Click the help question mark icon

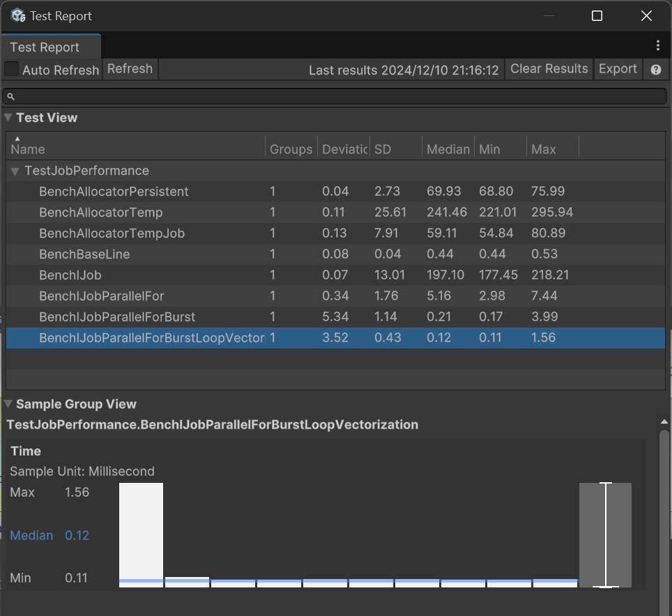[655, 70]
